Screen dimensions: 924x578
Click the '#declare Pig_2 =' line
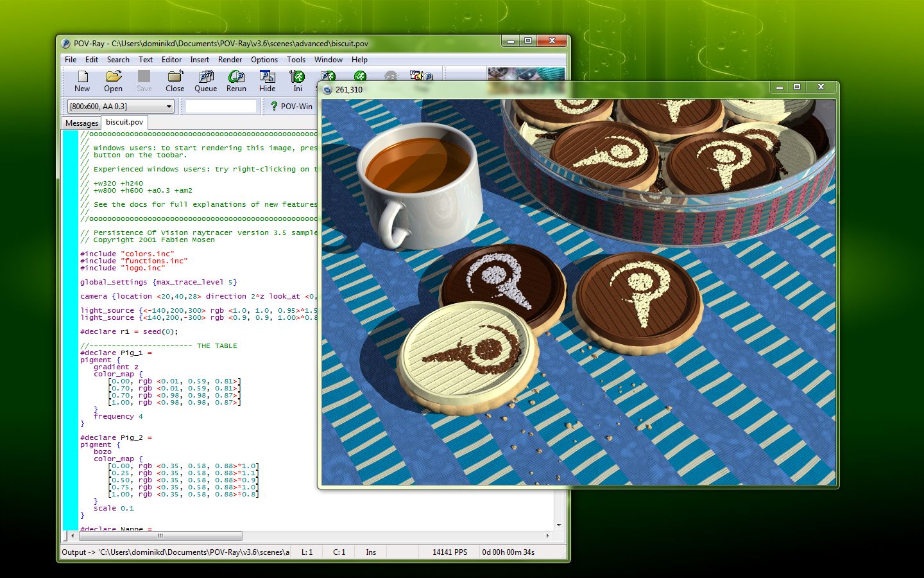click(x=116, y=437)
